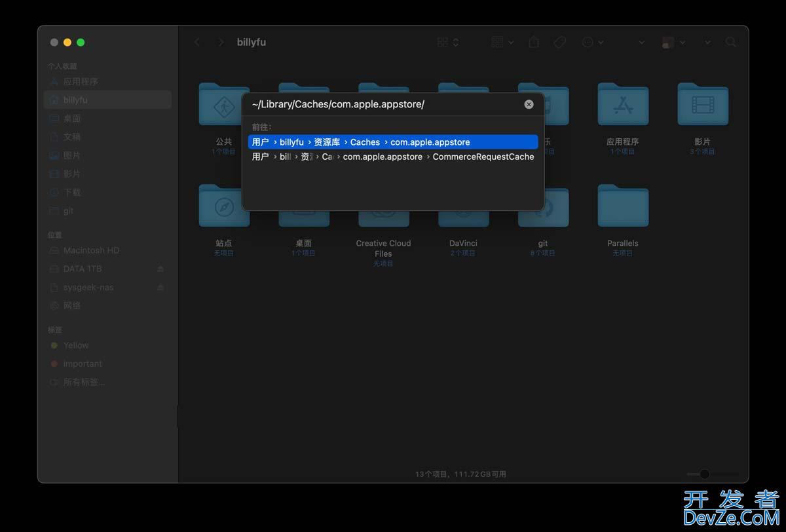Open 文稿 in the sidebar
This screenshot has width=786, height=532.
point(107,137)
